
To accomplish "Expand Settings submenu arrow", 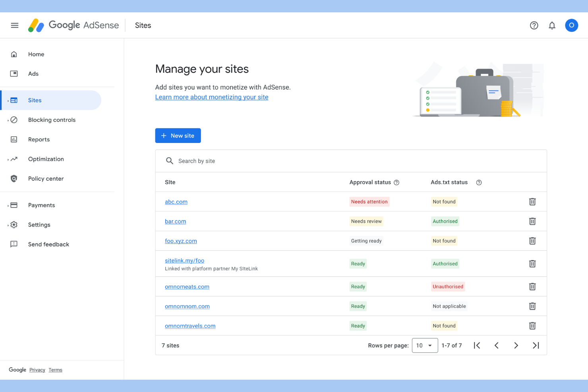I will [8, 225].
